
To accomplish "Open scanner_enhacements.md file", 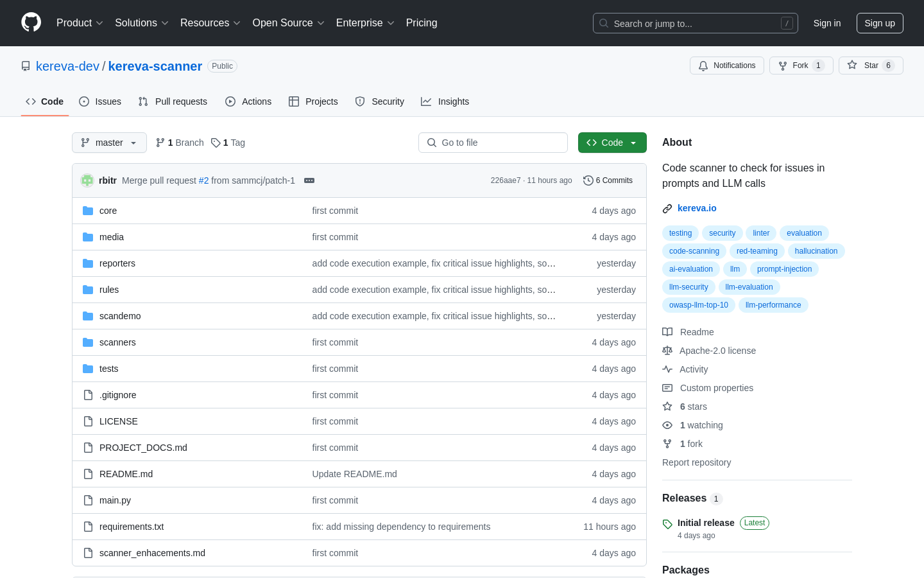I will [x=152, y=553].
